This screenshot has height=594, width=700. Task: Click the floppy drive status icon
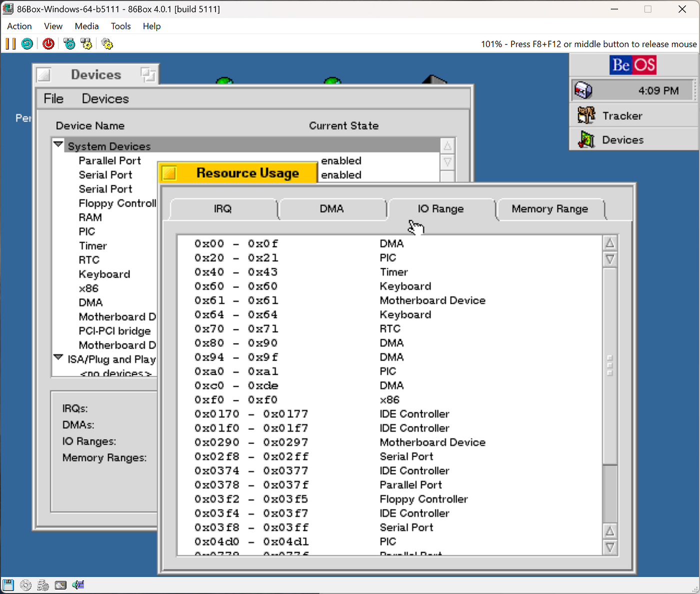[7, 584]
